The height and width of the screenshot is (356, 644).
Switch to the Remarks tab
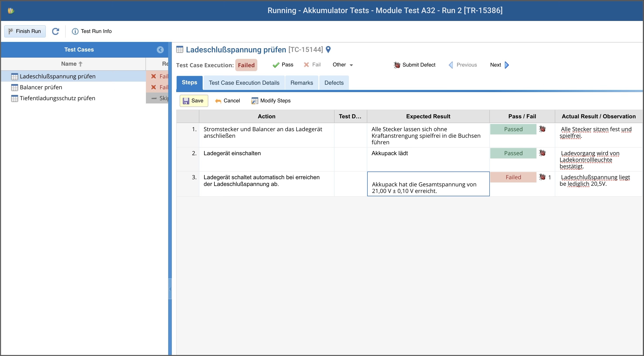click(301, 83)
